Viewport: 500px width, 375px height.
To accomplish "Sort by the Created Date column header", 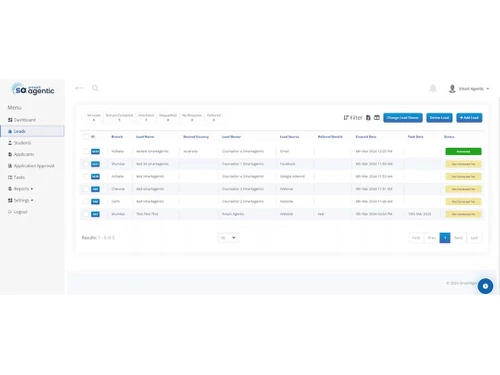I will click(366, 137).
